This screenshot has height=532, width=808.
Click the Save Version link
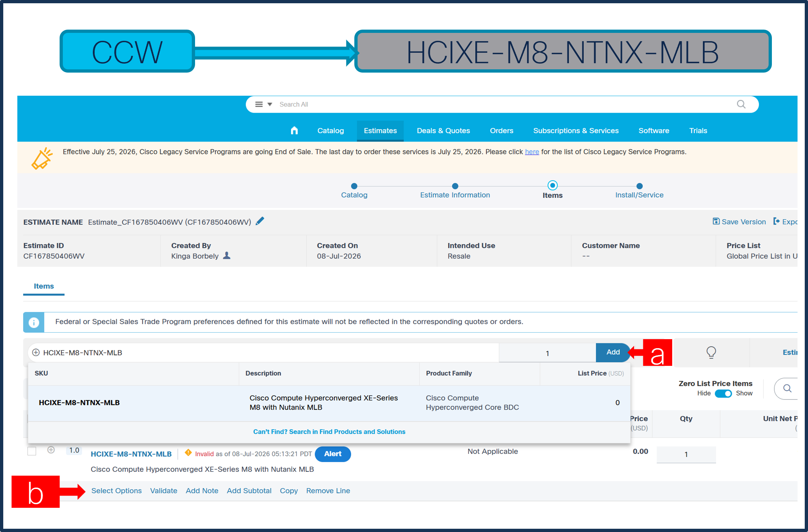point(744,222)
